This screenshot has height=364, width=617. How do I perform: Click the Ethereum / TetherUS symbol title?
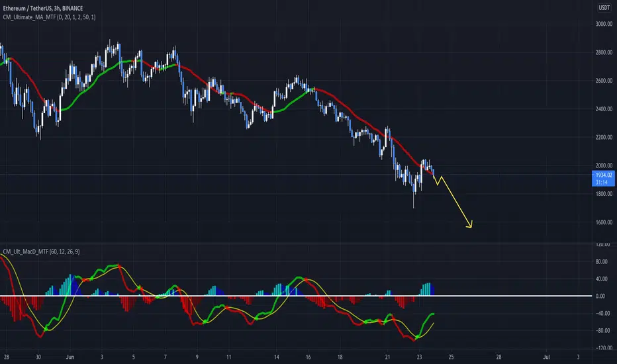coord(42,8)
